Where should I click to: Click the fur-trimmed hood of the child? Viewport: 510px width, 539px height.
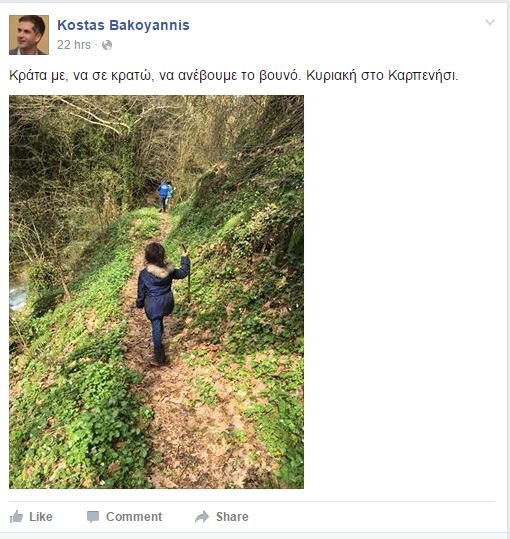point(158,271)
